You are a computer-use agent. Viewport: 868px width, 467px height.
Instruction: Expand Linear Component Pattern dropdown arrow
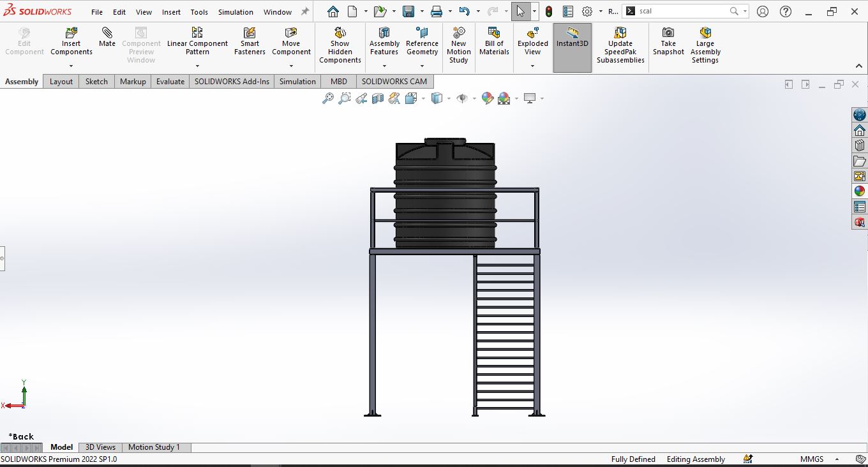pos(197,66)
